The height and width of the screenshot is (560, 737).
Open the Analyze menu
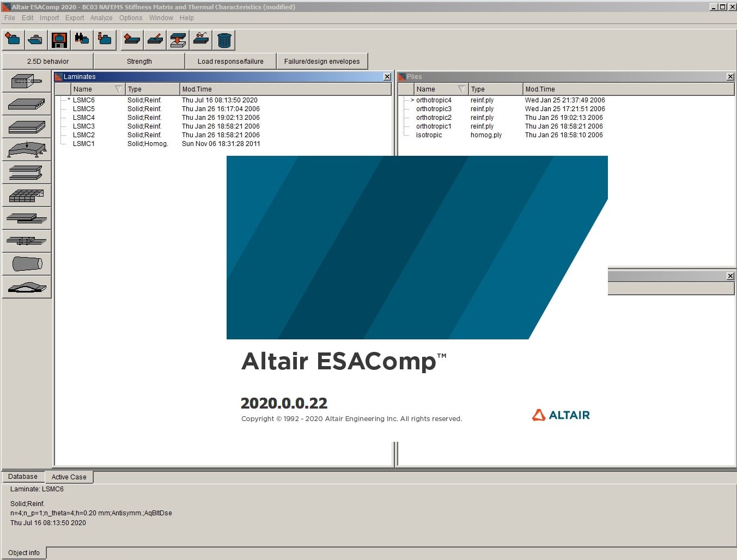coord(101,18)
